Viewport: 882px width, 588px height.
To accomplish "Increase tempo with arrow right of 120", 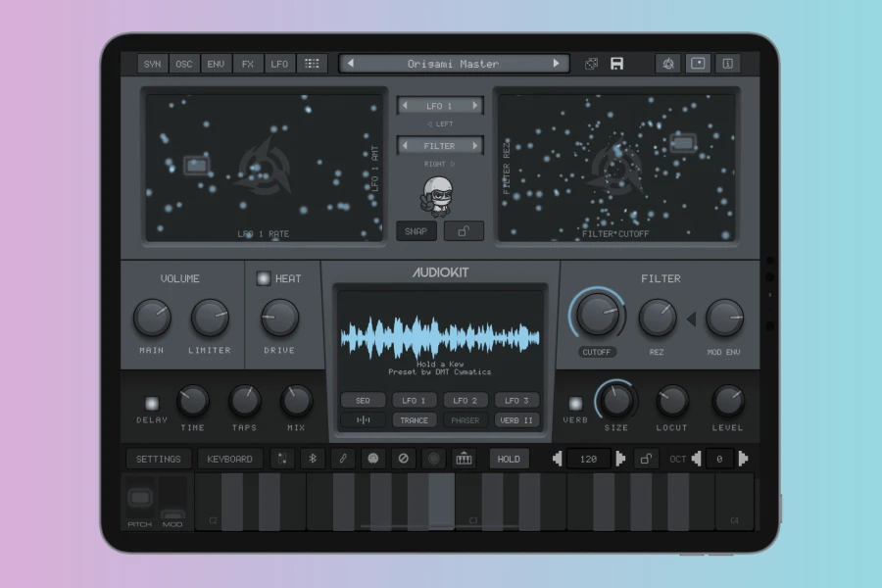I will click(620, 459).
